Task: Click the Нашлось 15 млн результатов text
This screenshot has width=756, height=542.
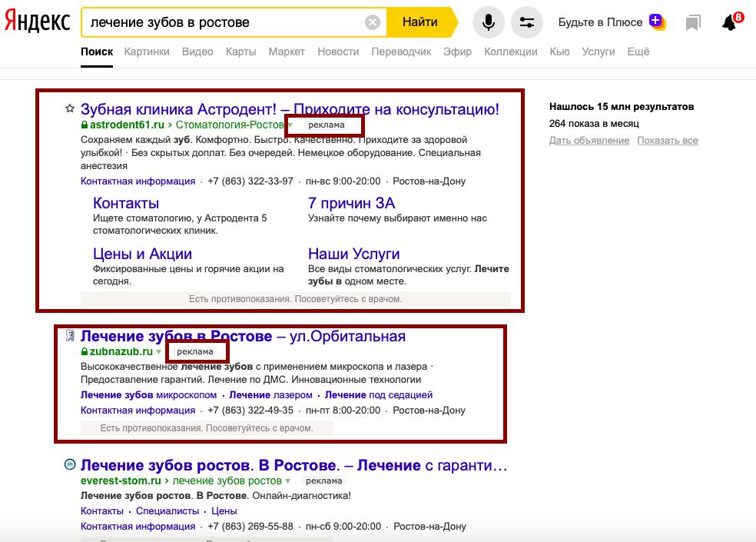Action: point(622,107)
